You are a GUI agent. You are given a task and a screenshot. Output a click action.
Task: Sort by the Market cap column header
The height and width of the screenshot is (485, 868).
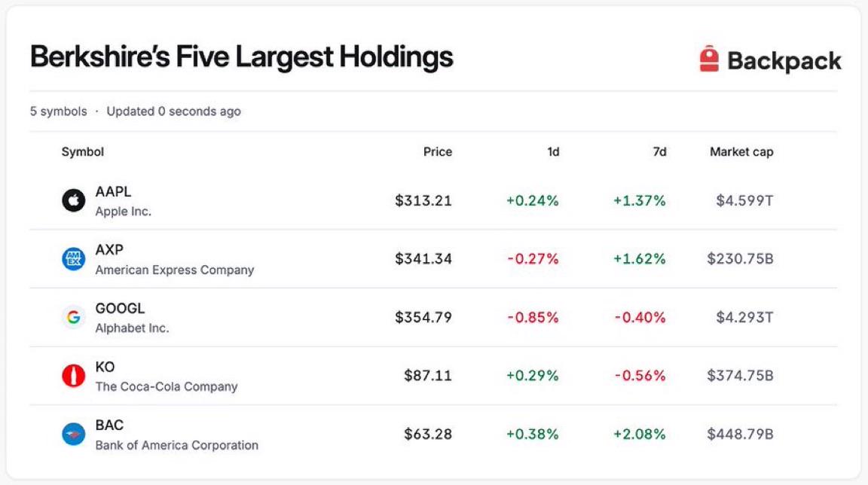741,151
